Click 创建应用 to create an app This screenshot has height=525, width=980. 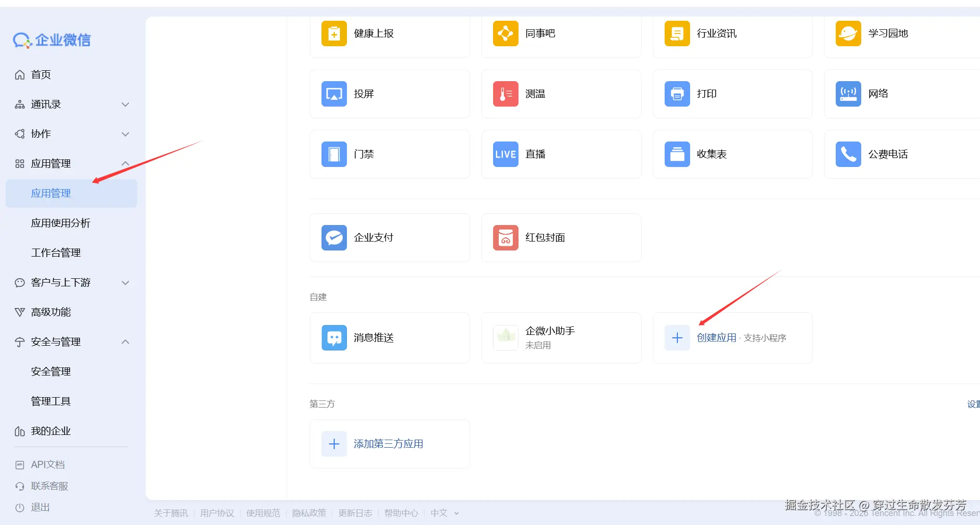tap(716, 338)
